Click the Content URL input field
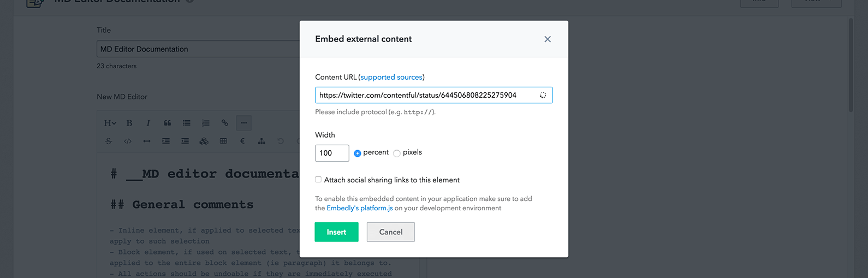868x278 pixels. pos(434,95)
